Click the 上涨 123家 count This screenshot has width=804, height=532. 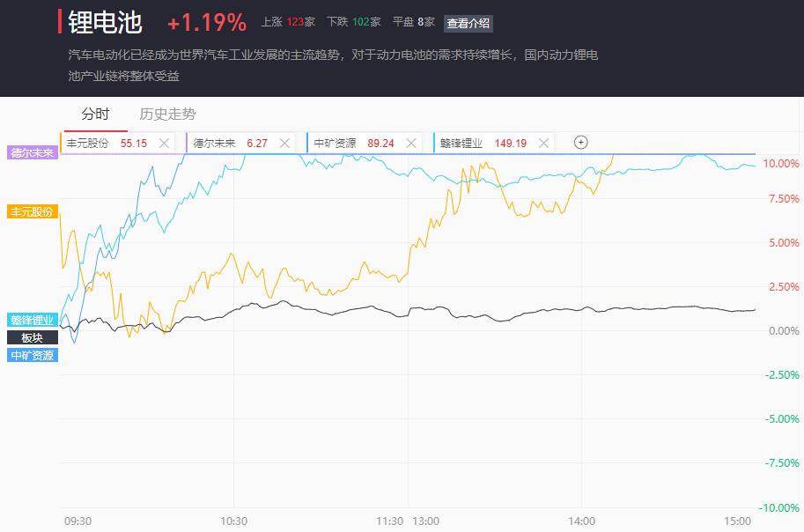tap(288, 22)
